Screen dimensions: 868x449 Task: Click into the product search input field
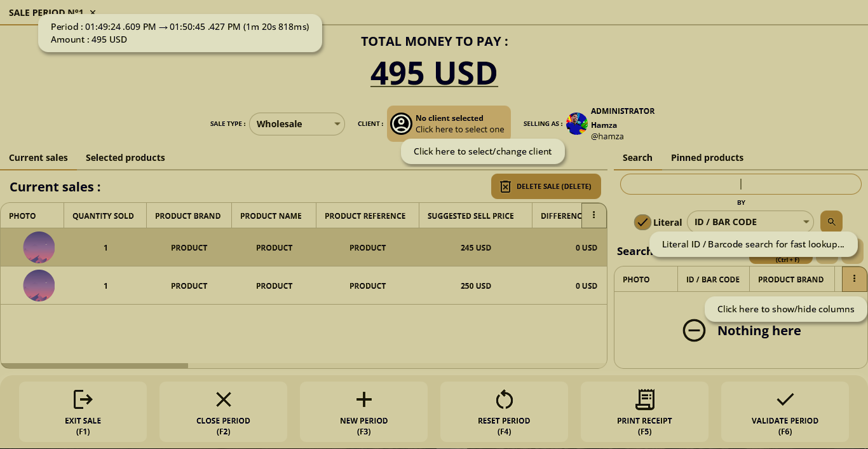coord(740,184)
